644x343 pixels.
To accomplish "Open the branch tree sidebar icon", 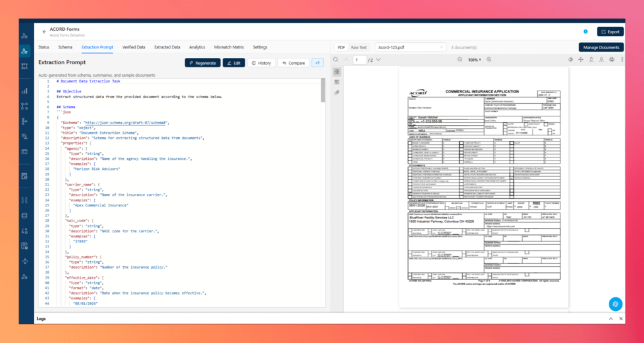I will (25, 121).
